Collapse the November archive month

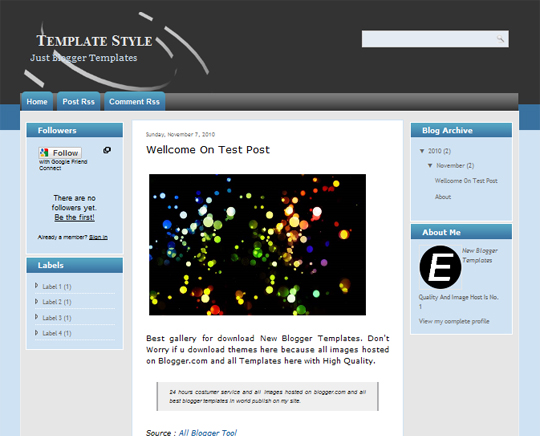(x=430, y=166)
